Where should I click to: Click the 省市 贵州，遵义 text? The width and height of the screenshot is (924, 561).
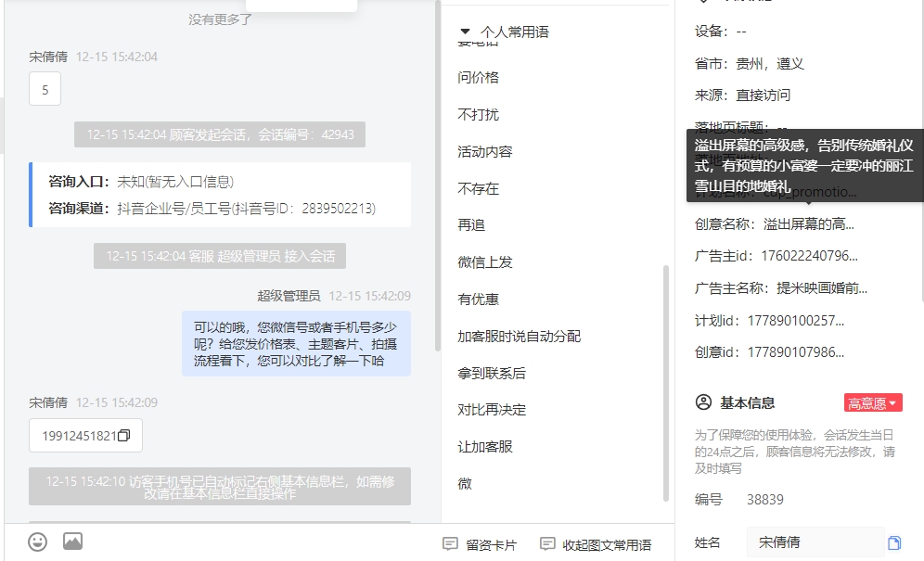click(x=750, y=64)
